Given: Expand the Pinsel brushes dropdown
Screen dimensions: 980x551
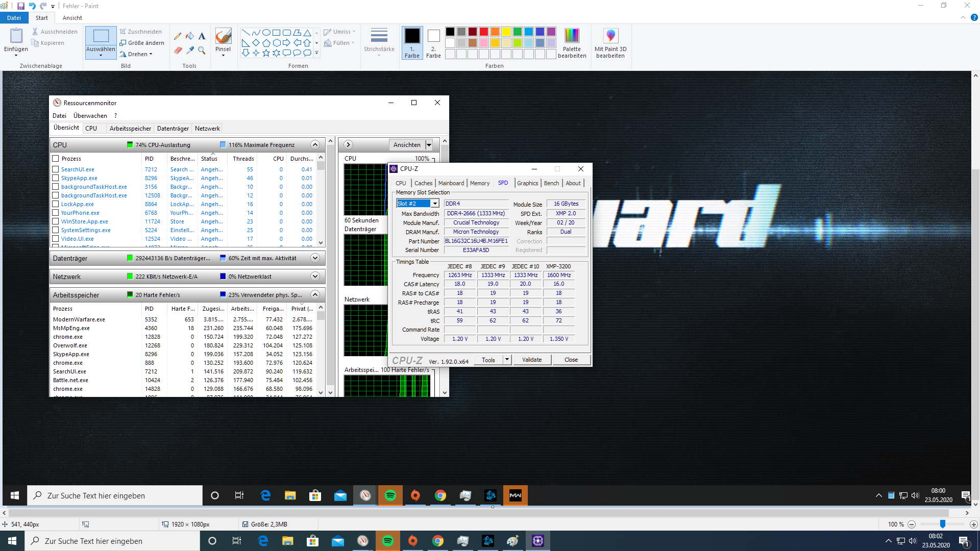Looking at the screenshot, I should click(223, 55).
